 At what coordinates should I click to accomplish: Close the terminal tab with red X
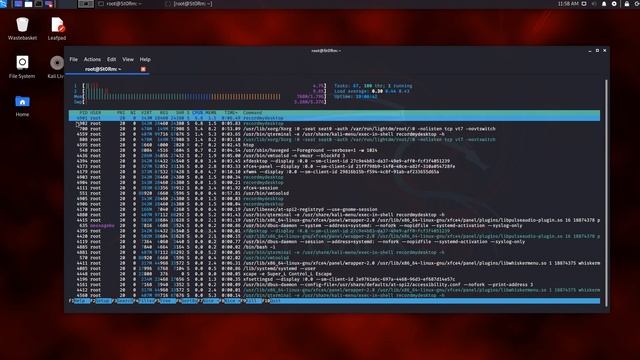pos(143,69)
